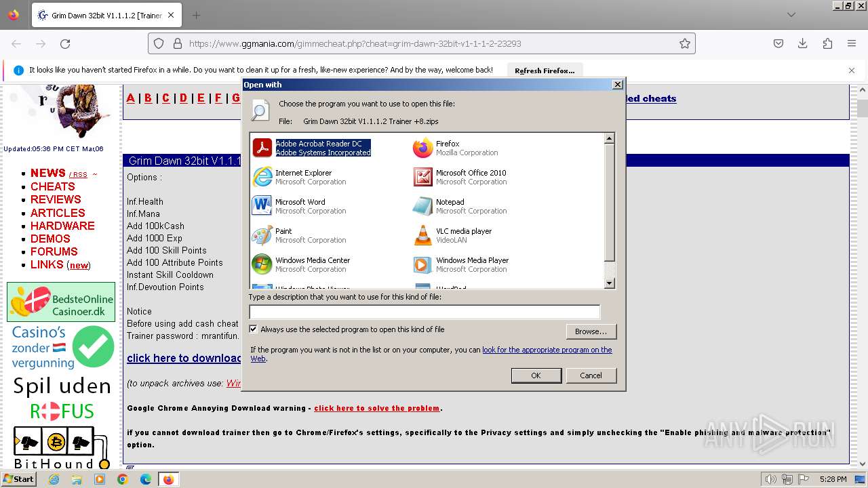Click the volume icon in system tray
Screen dimensions: 868x488
coord(770,479)
